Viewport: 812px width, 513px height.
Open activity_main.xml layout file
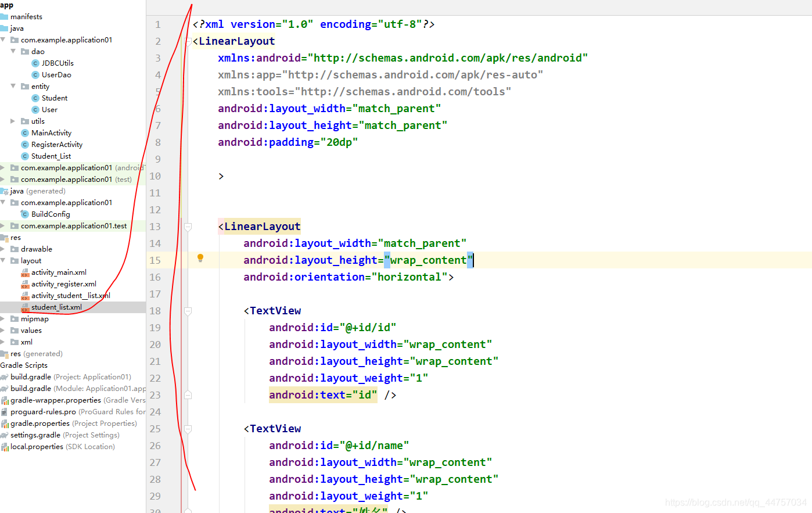59,272
